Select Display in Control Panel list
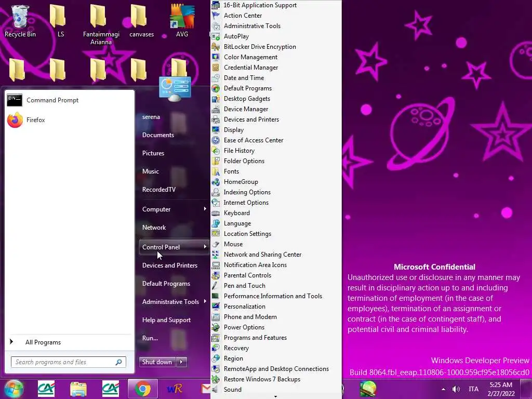The image size is (532, 399). tap(234, 130)
